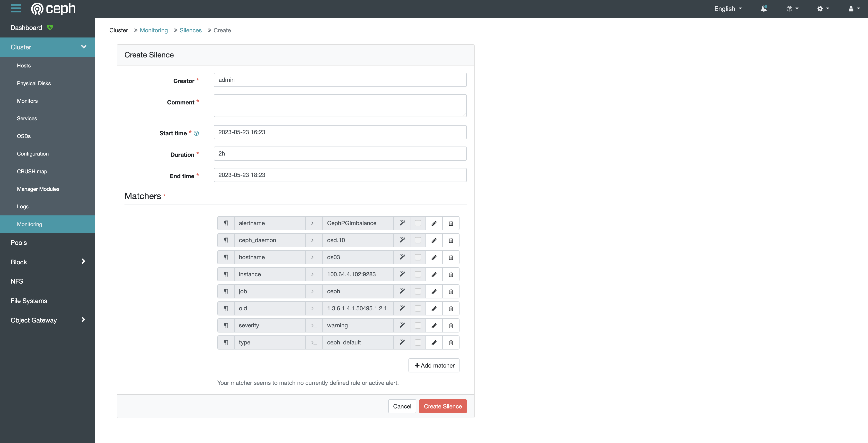Open Configuration in the sidebar
Screen dimensions: 868x443
tap(33, 154)
